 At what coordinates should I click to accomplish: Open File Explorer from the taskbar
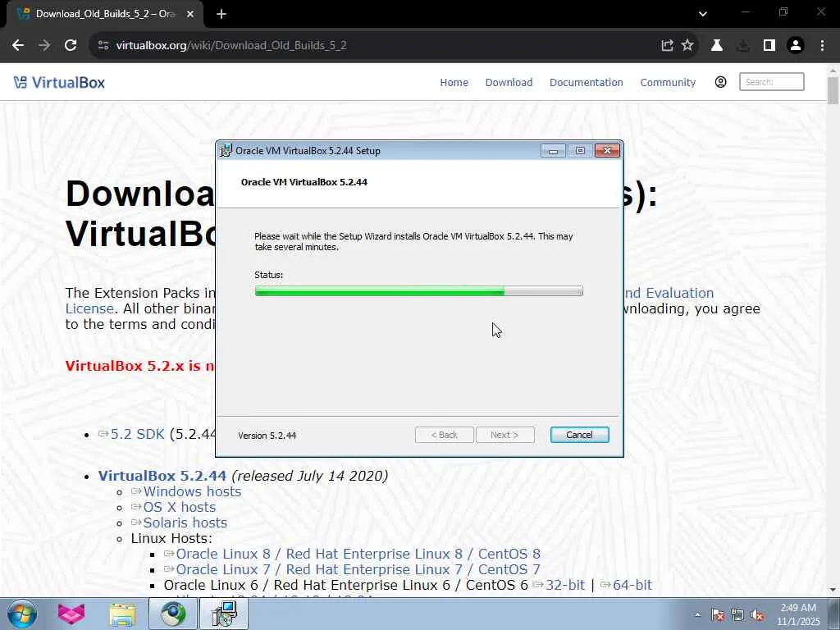click(x=122, y=614)
